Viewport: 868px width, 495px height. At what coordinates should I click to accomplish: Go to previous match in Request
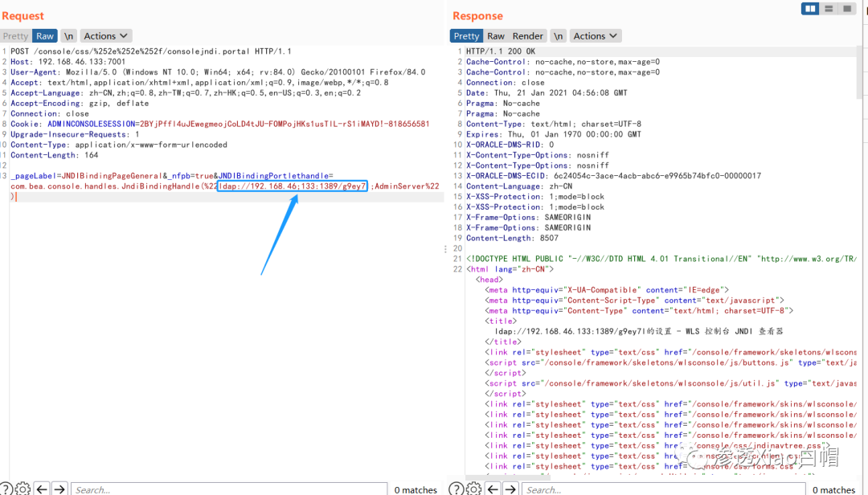tap(42, 489)
